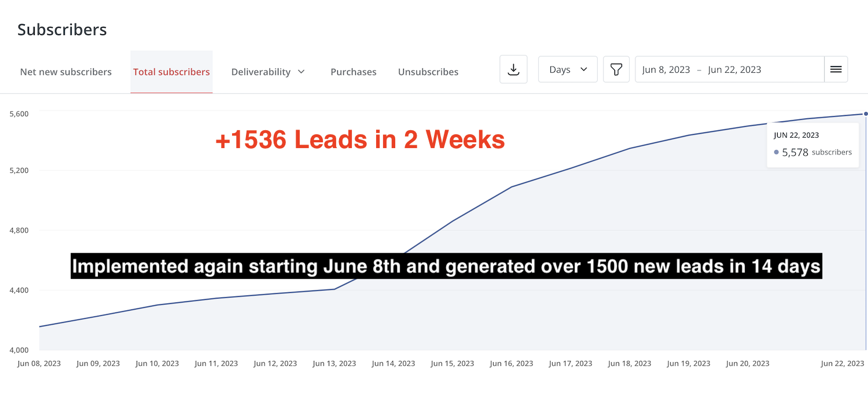
Task: Open the funnel filter icon
Action: point(616,69)
